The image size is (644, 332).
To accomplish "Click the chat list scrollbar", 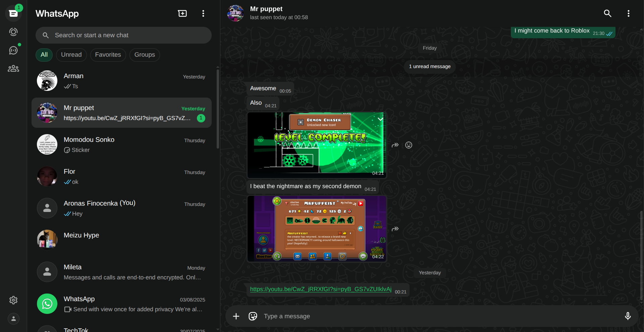I will point(218,108).
